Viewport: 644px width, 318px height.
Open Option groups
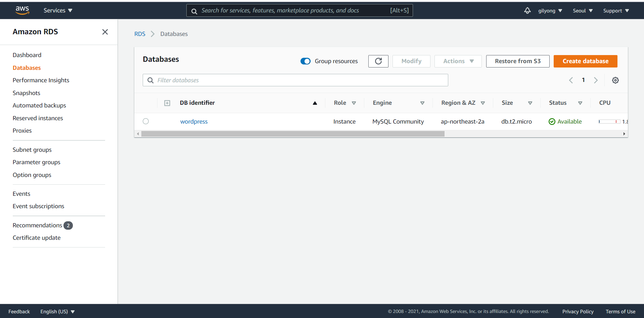pos(32,175)
